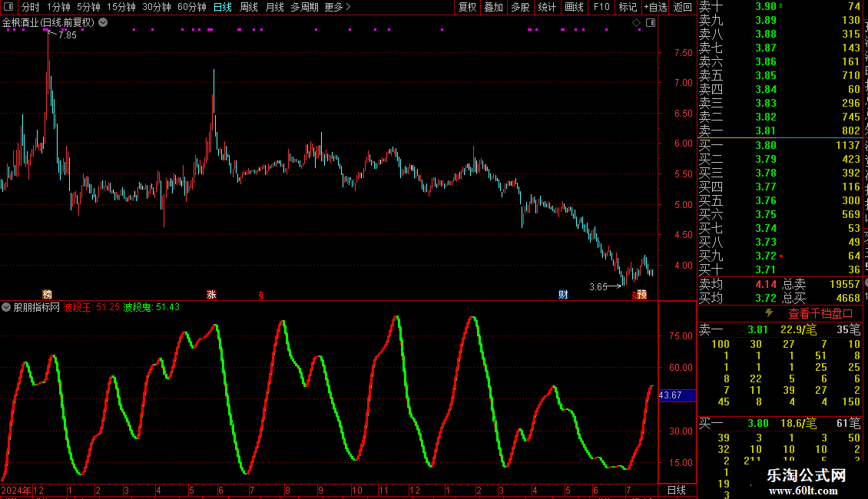Toggle the chart window layout icon
Viewport: 868px width, 499px height.
click(x=651, y=23)
